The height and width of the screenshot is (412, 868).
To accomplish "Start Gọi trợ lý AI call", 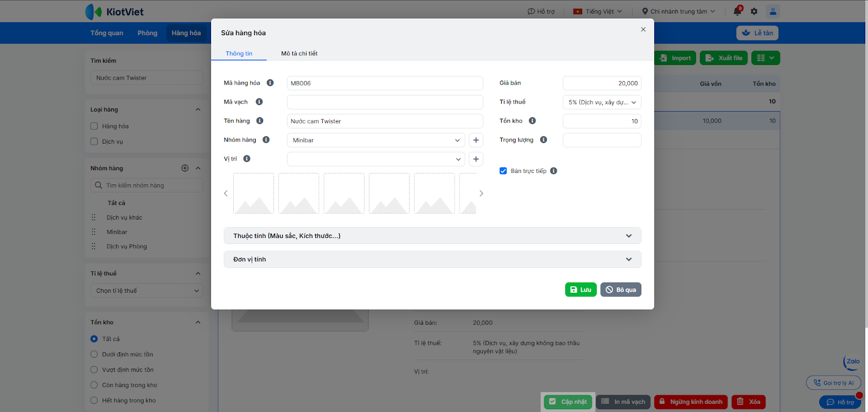I will pos(833,383).
